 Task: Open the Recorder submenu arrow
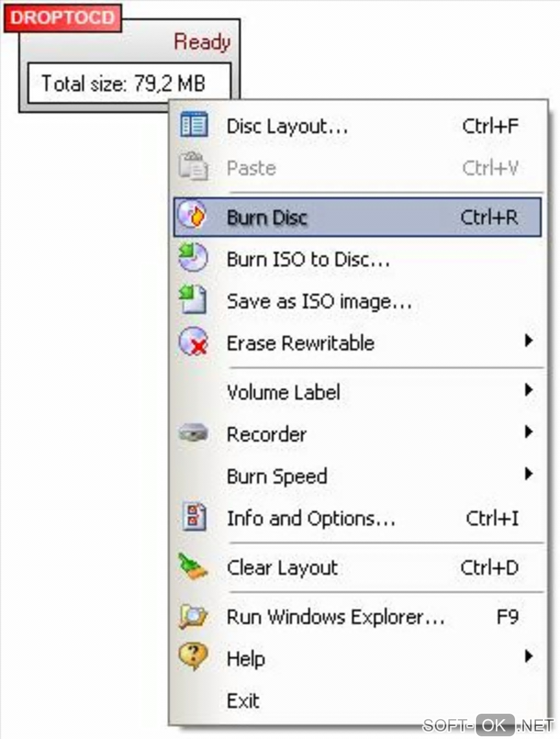(528, 432)
